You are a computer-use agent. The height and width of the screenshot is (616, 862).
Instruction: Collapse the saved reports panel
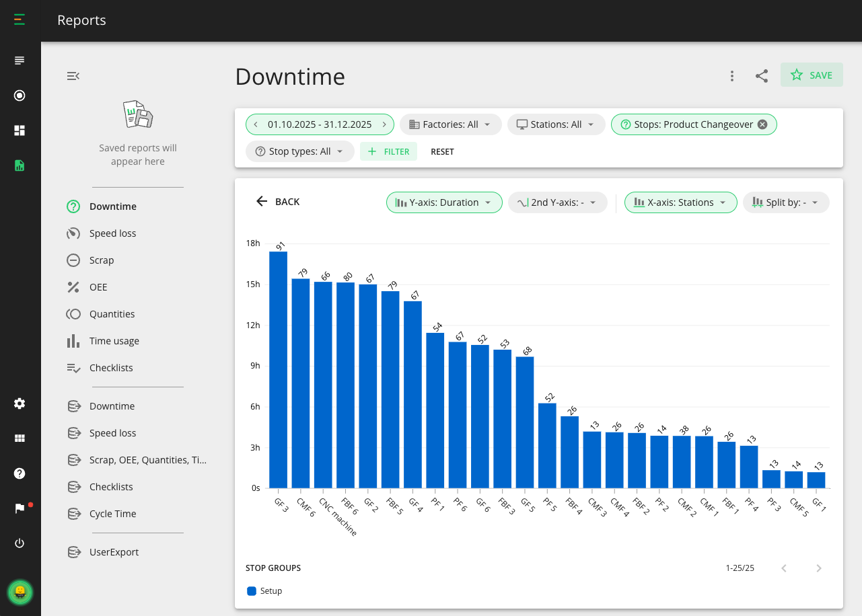(x=73, y=76)
